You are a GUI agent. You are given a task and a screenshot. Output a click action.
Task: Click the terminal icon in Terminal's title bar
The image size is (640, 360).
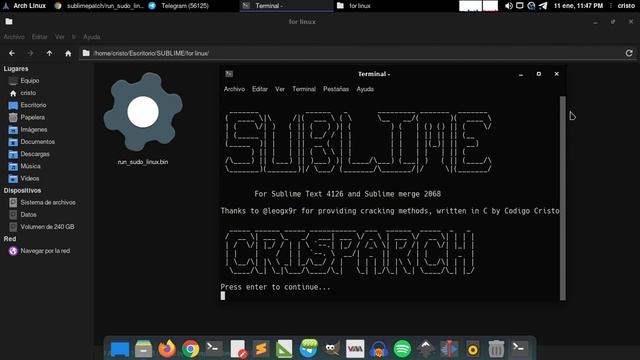coord(229,74)
